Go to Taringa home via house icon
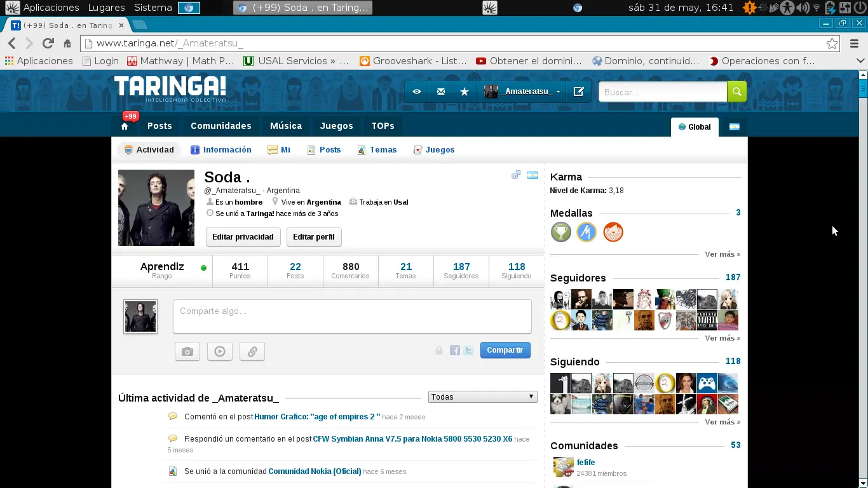The width and height of the screenshot is (868, 488). (x=125, y=126)
